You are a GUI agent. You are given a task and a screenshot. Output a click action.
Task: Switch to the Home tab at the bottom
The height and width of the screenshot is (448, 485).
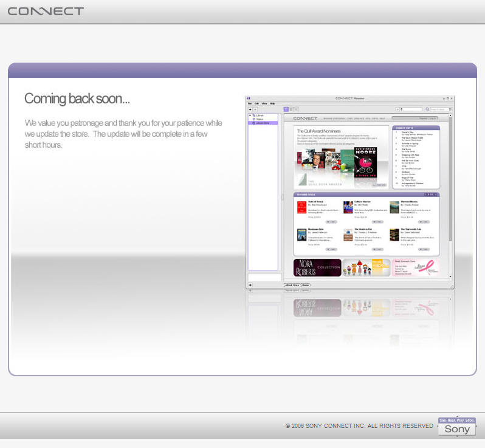(305, 285)
